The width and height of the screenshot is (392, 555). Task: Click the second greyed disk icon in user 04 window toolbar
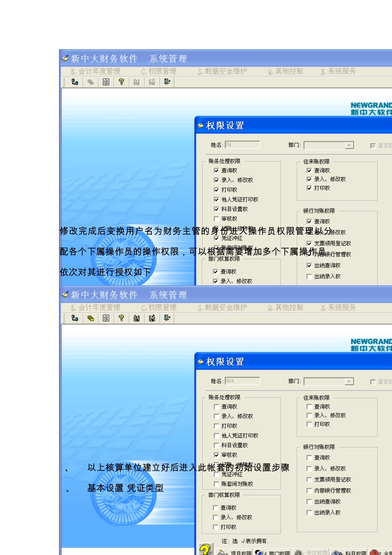pyautogui.click(x=152, y=82)
